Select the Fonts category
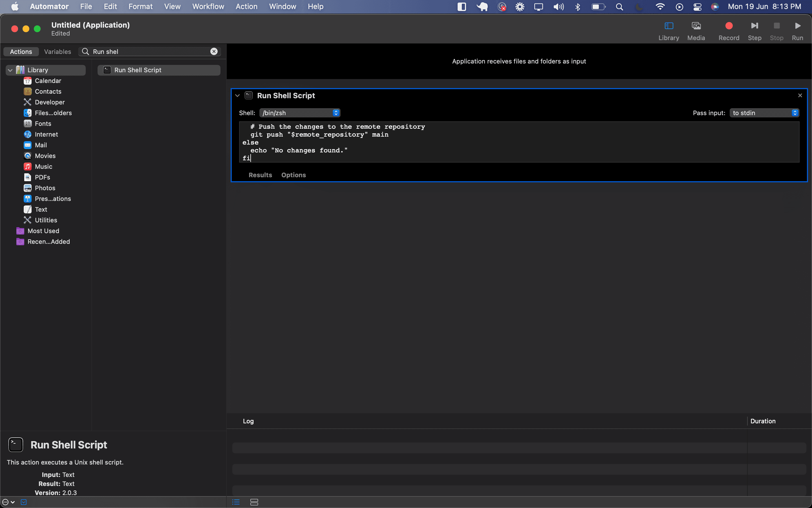The width and height of the screenshot is (812, 508). [x=37, y=124]
